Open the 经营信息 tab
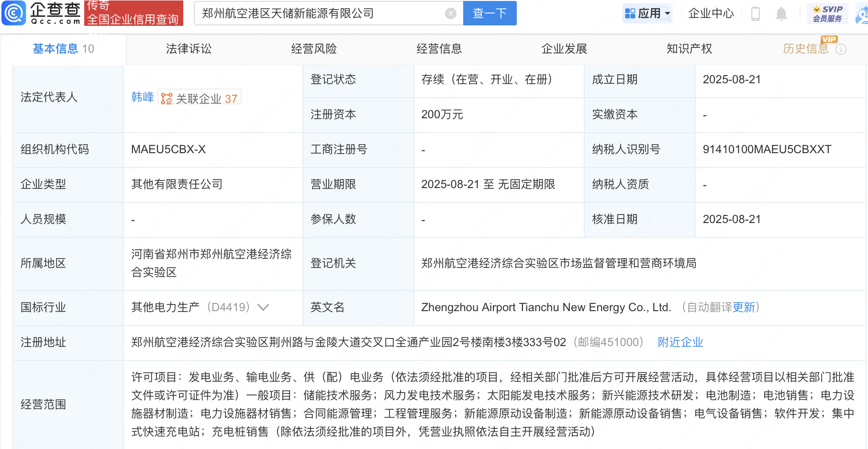This screenshot has height=449, width=868. [439, 49]
